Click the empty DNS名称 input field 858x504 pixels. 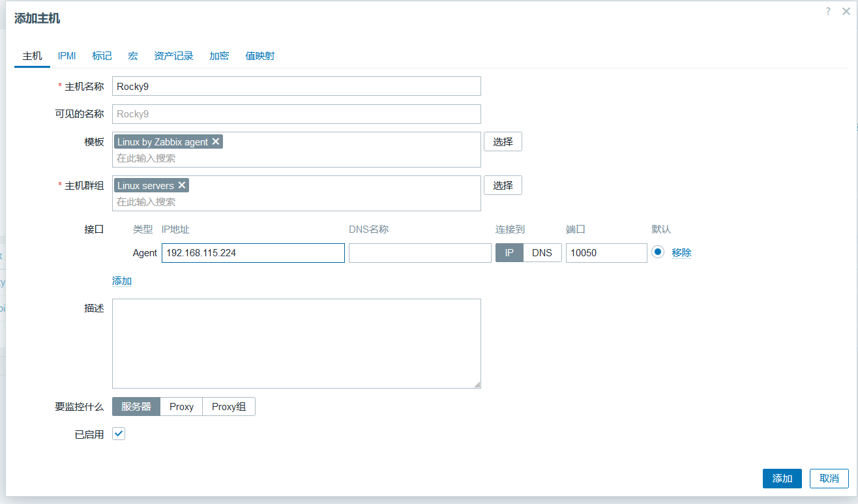tap(420, 253)
